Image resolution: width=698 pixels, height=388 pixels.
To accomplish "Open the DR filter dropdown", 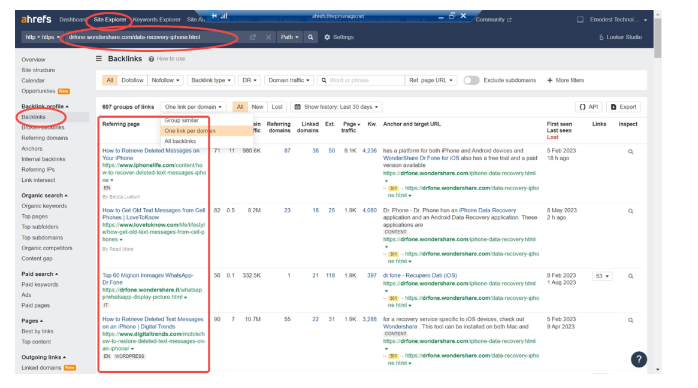I will 249,81.
